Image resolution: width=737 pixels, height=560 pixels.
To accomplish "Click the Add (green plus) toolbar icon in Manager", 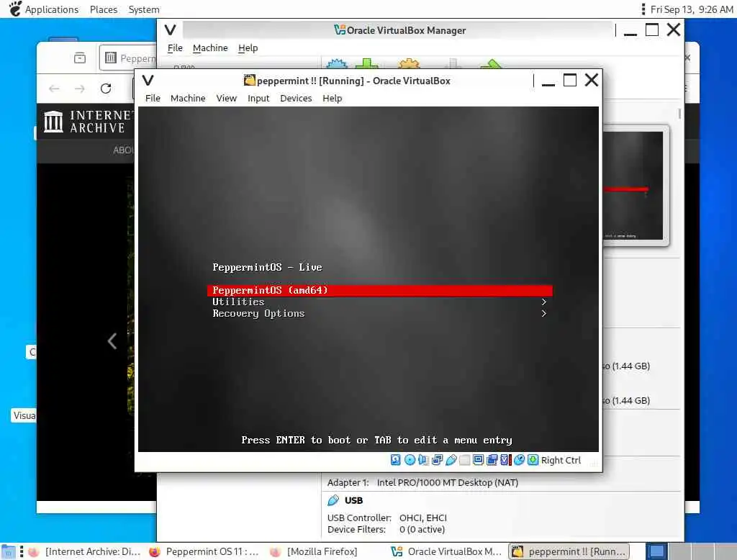I will (366, 63).
